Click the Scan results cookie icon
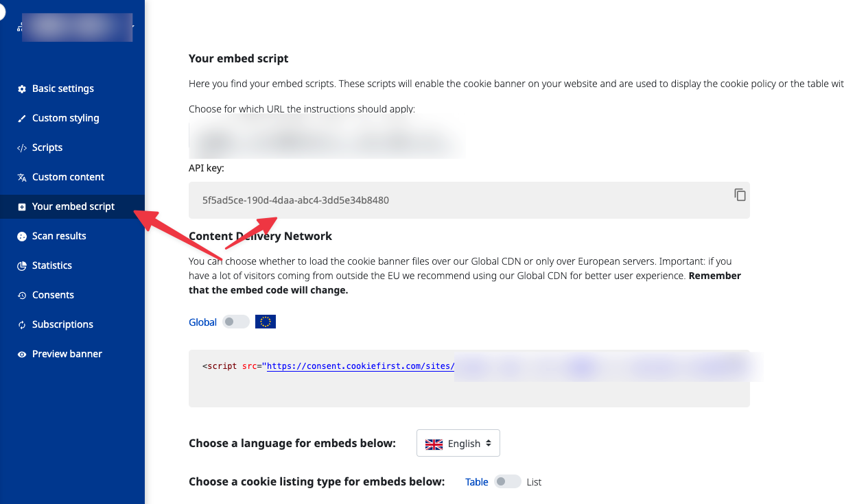This screenshot has height=504, width=844. coord(22,237)
